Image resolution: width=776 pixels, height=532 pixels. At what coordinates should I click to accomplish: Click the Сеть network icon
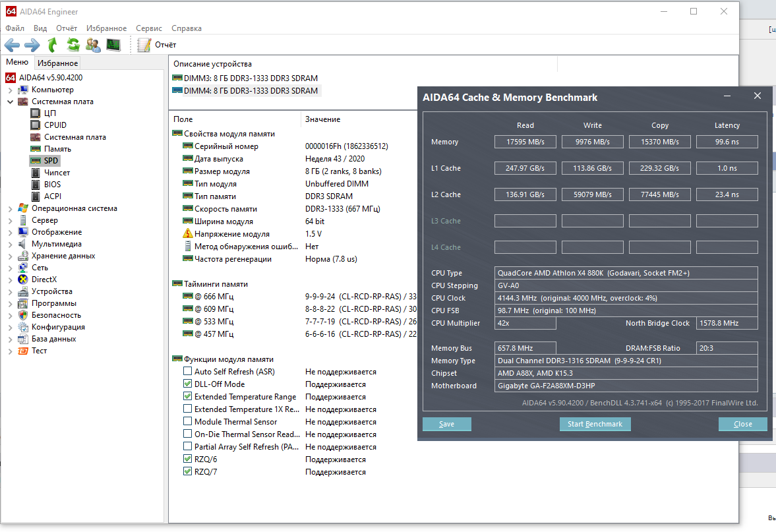(23, 268)
